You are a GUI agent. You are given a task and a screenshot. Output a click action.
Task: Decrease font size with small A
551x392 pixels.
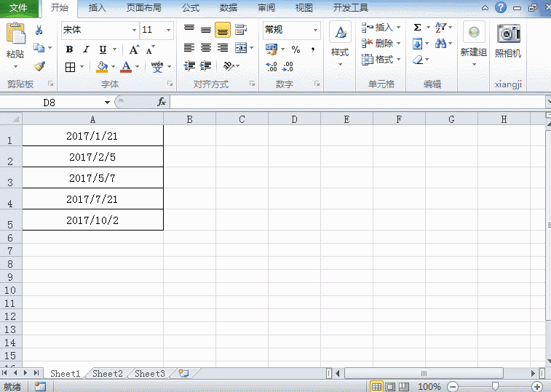151,50
